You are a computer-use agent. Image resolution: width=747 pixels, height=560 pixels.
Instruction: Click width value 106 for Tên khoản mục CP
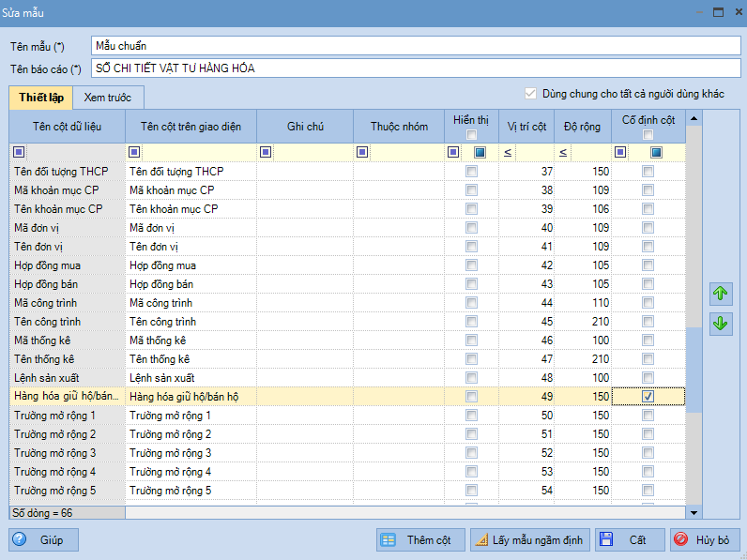point(583,209)
